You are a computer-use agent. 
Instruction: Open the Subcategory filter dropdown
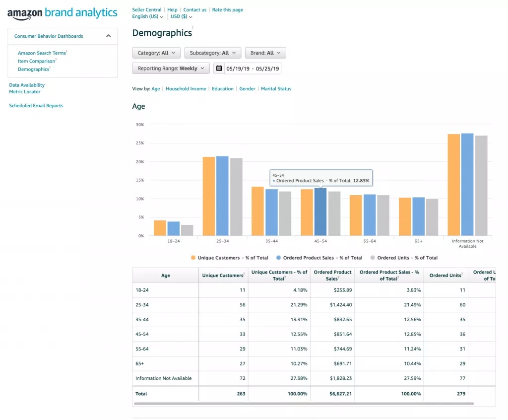212,53
